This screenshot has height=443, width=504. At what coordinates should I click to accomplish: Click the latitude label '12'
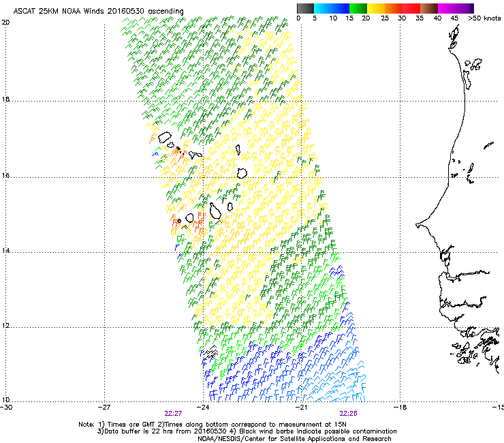(x=5, y=326)
